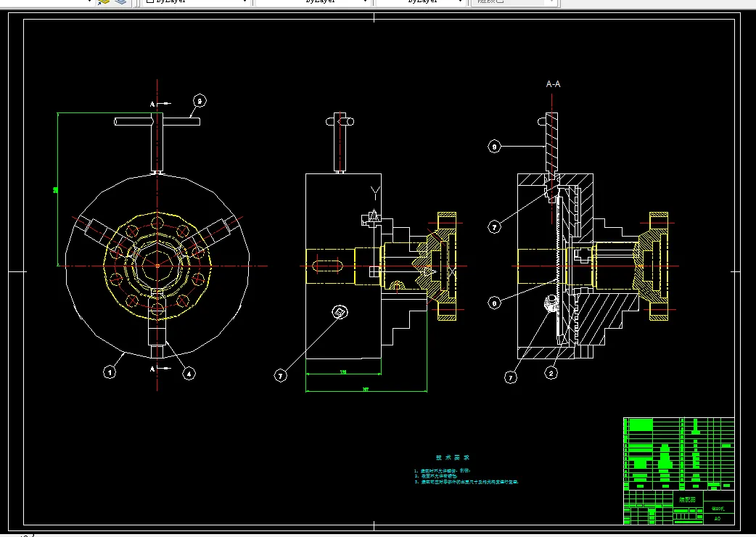756x537 pixels.
Task: Open the ByLayer color dropdown with swatch box
Action: click(197, 1)
